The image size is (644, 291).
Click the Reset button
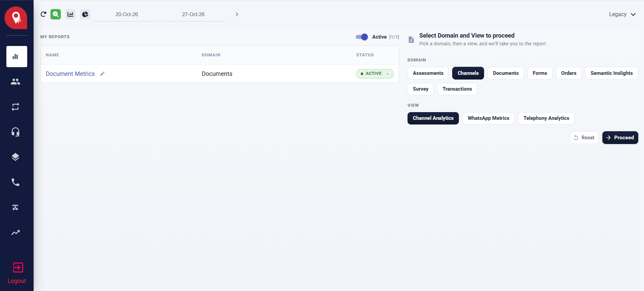584,138
